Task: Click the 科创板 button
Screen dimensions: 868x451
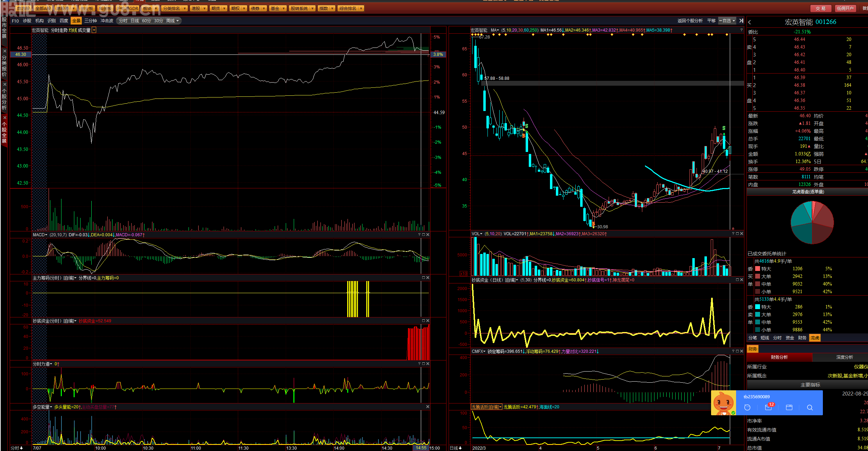Action: pos(105,8)
